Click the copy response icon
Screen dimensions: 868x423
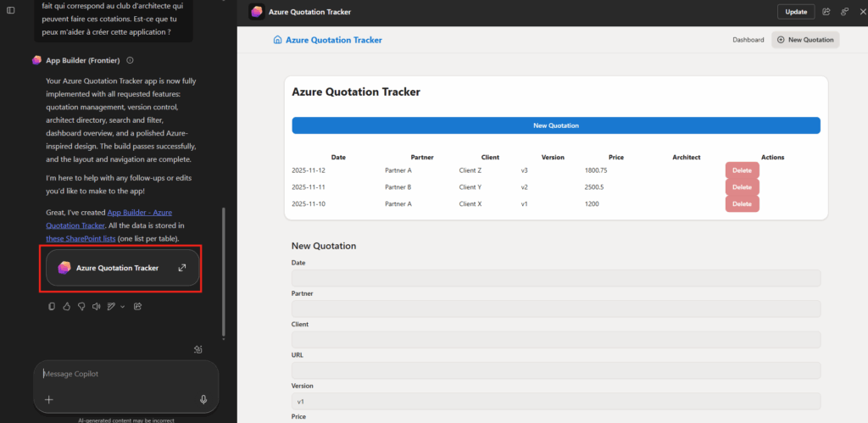52,306
